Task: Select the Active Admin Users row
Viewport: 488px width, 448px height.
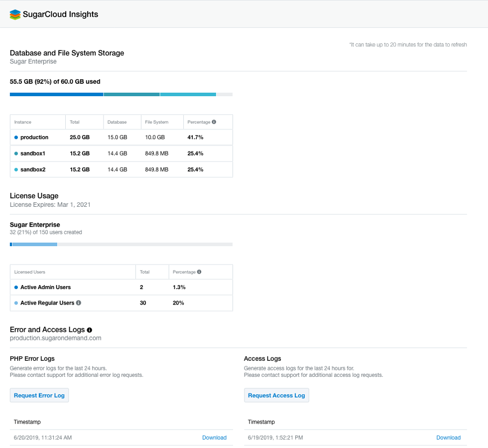Action: click(x=121, y=288)
